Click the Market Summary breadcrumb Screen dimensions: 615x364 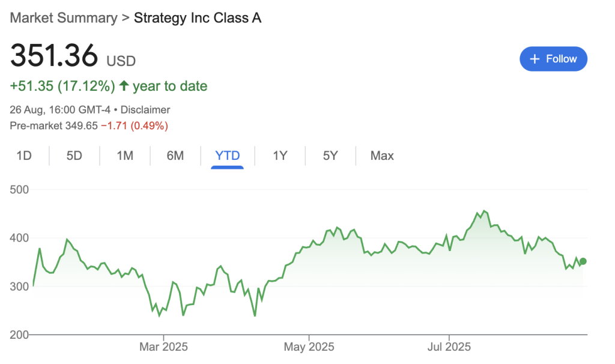pyautogui.click(x=64, y=18)
